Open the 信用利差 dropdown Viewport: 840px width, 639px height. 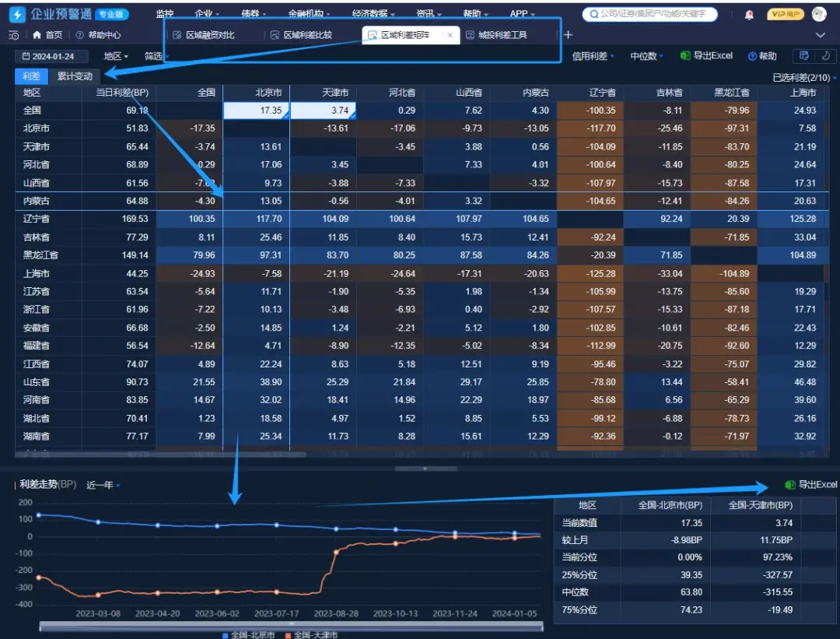[x=593, y=56]
